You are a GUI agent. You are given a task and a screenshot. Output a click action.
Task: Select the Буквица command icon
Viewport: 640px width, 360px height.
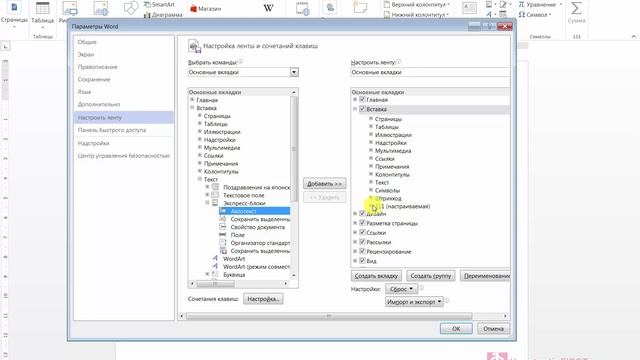coord(215,274)
